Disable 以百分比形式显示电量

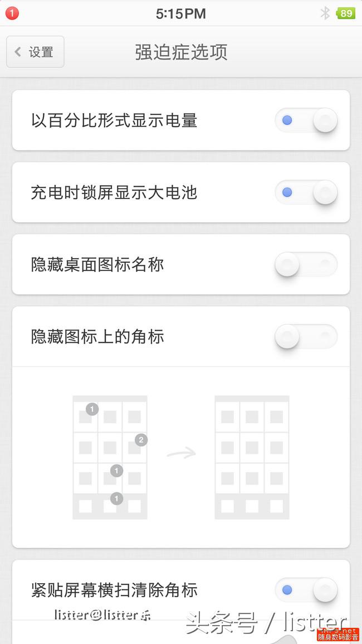(x=306, y=120)
